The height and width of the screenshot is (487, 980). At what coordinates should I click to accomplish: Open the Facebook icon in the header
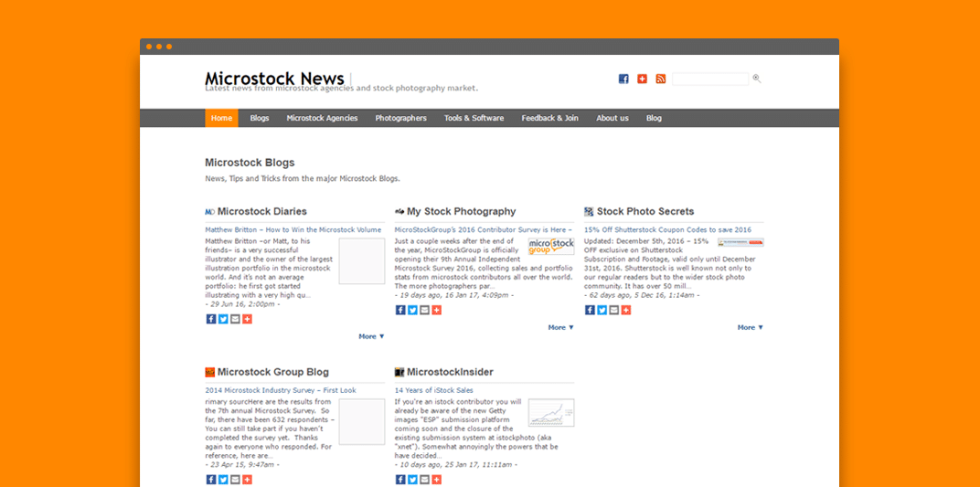tap(623, 79)
